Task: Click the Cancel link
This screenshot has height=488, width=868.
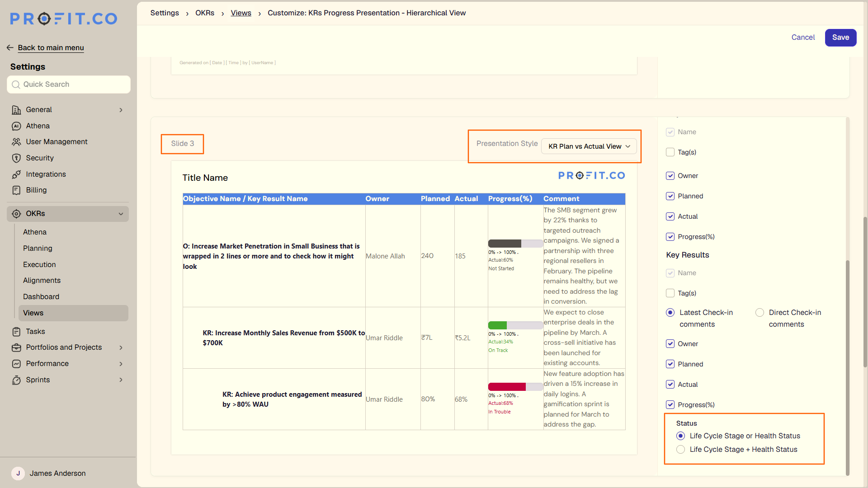Action: [803, 38]
